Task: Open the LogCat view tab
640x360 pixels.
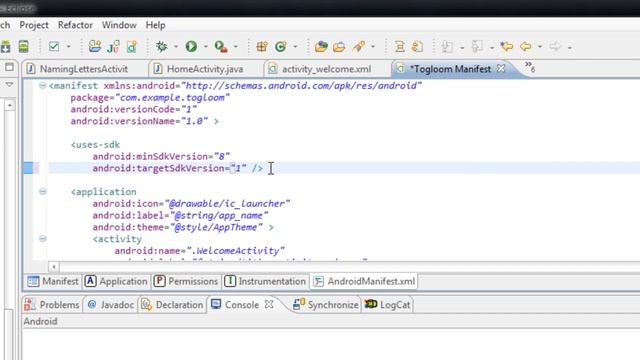Action: pos(388,305)
